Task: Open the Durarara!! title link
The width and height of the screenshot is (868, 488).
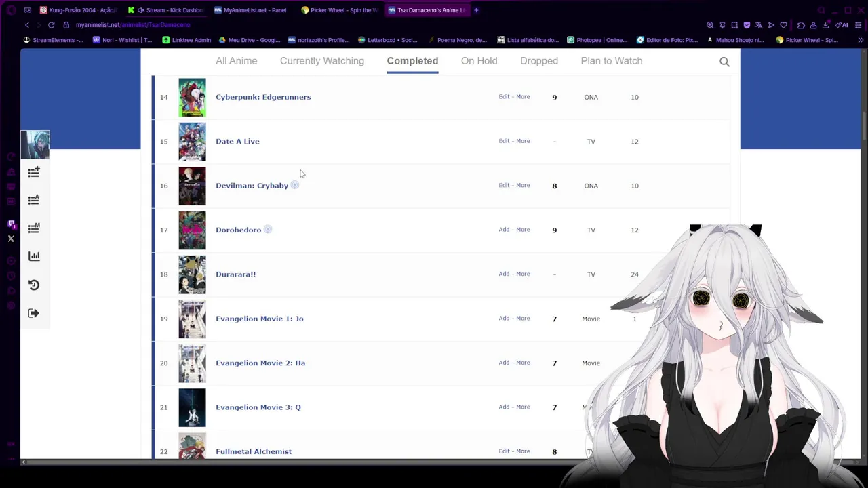Action: (x=235, y=274)
